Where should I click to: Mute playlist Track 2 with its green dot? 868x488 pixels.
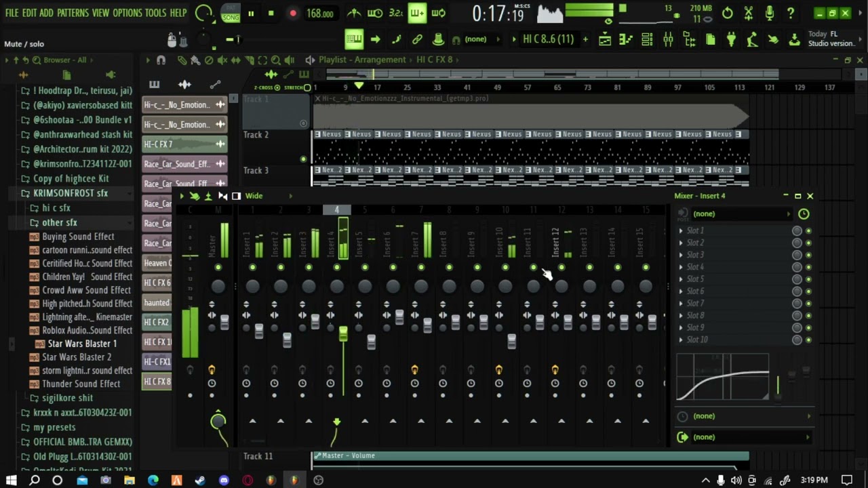tap(303, 159)
